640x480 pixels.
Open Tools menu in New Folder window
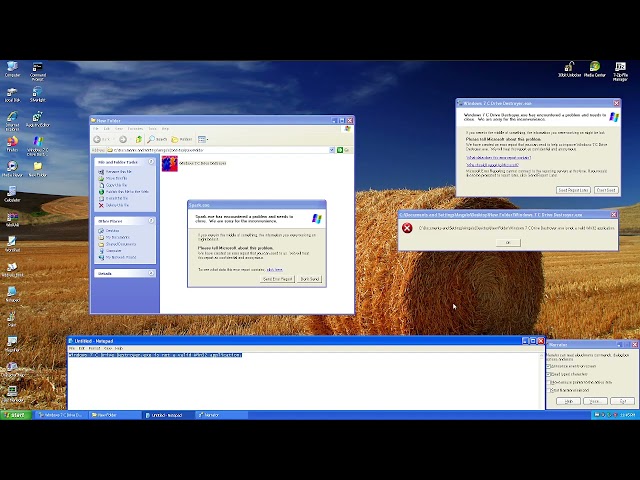152,129
